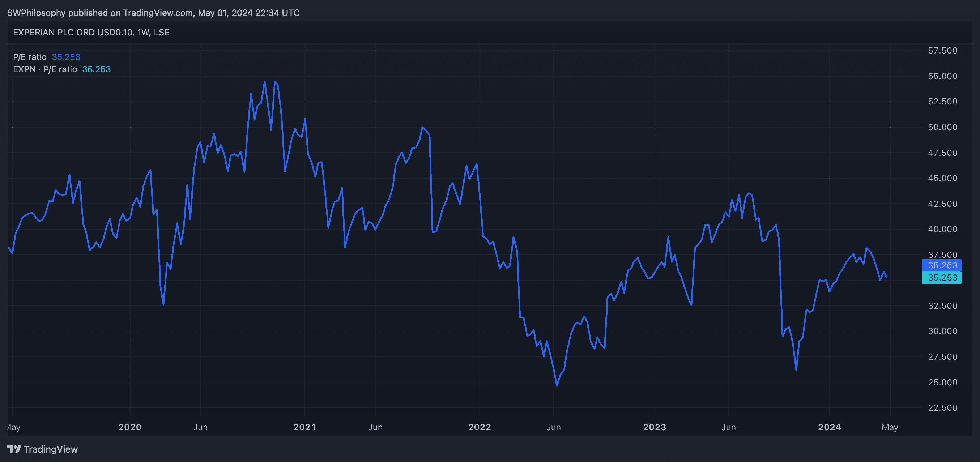Click the blue legend value 35.253
980x462 pixels.
[x=66, y=57]
